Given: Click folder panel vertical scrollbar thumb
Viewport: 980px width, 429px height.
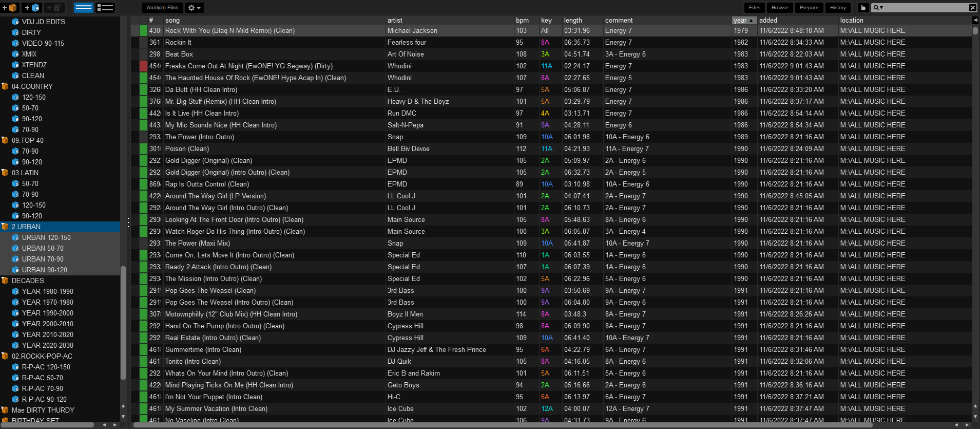Looking at the screenshot, I should 123,323.
